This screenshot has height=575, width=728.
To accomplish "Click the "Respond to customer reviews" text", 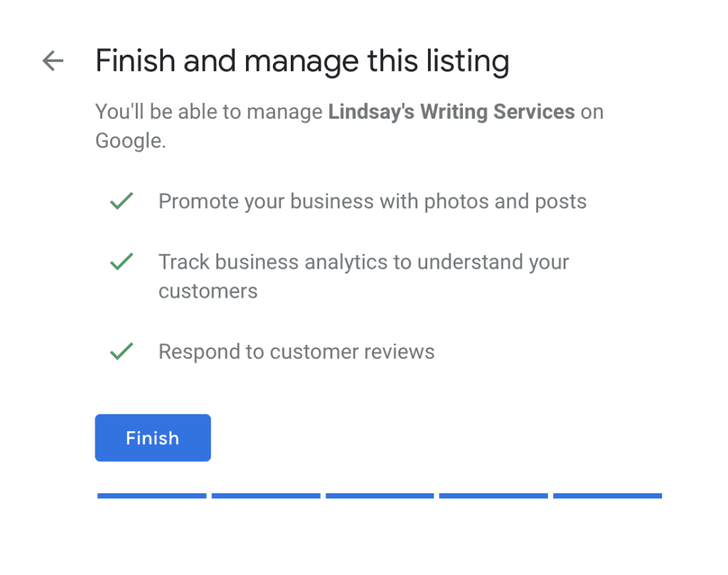I will tap(296, 351).
